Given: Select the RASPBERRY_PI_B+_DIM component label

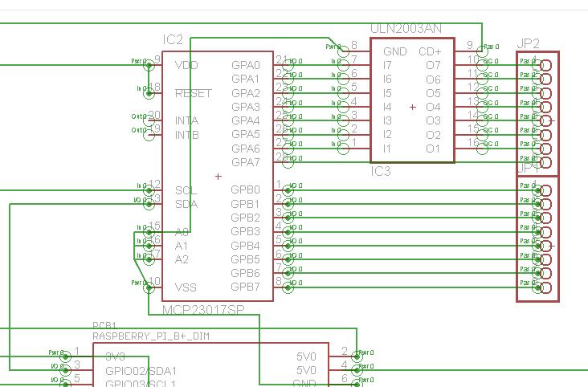Looking at the screenshot, I should point(151,336).
